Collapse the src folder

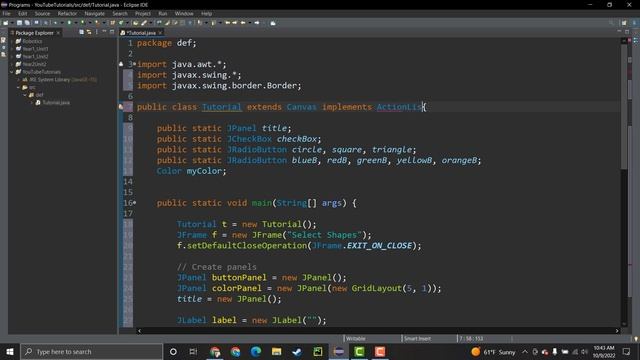[x=18, y=87]
